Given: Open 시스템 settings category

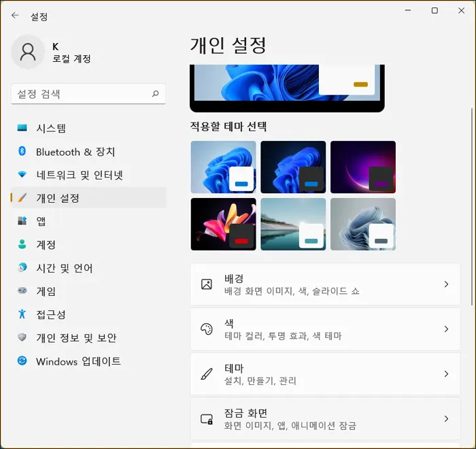Looking at the screenshot, I should click(88, 128).
